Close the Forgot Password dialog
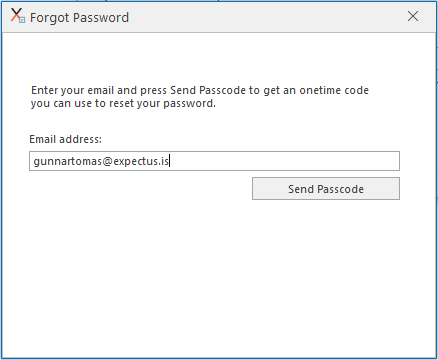This screenshot has height=360, width=438. pos(413,16)
